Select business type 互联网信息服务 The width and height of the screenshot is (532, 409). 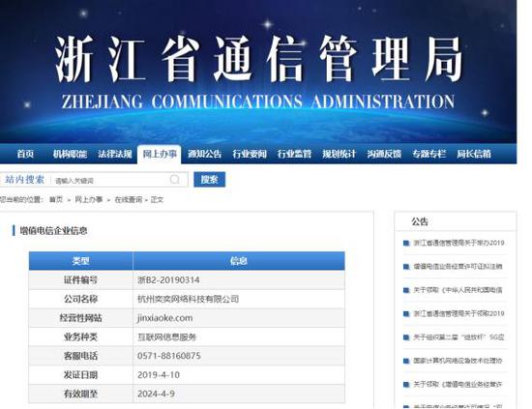coord(167,337)
